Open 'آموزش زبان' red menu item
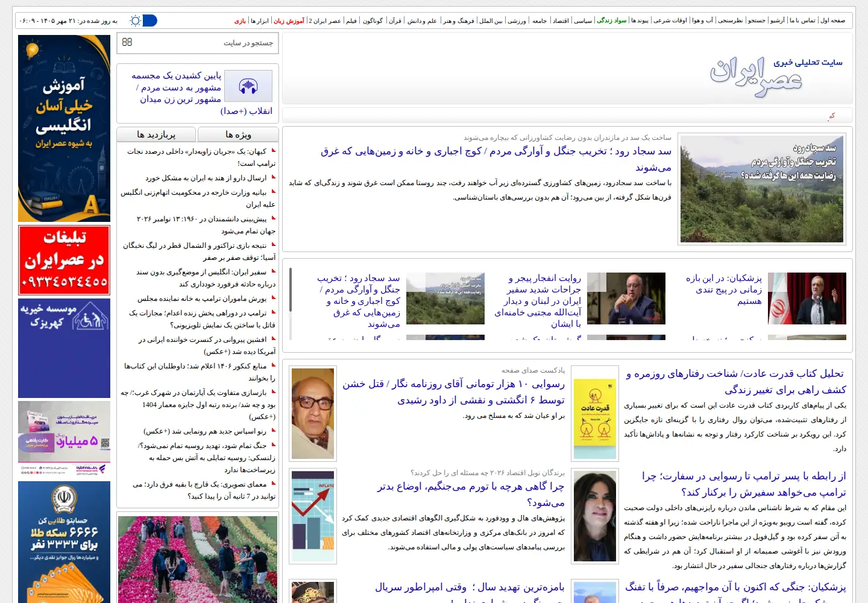 coord(289,21)
